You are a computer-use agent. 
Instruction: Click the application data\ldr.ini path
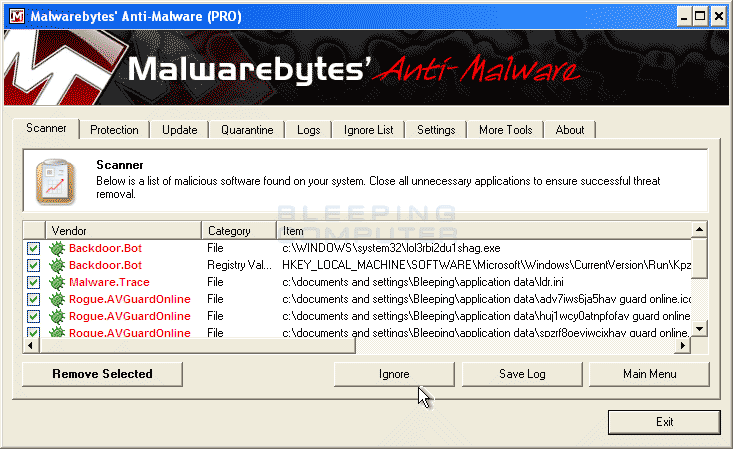click(423, 282)
